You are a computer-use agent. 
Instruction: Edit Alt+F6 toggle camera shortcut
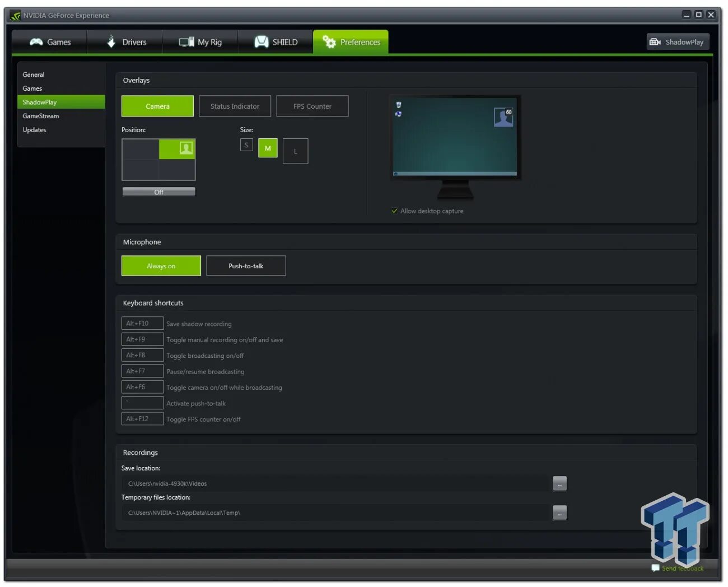click(142, 387)
